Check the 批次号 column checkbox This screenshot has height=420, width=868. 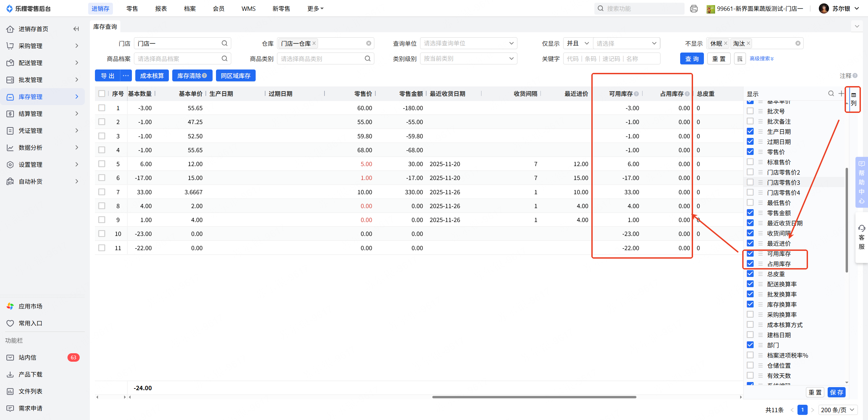pyautogui.click(x=750, y=111)
